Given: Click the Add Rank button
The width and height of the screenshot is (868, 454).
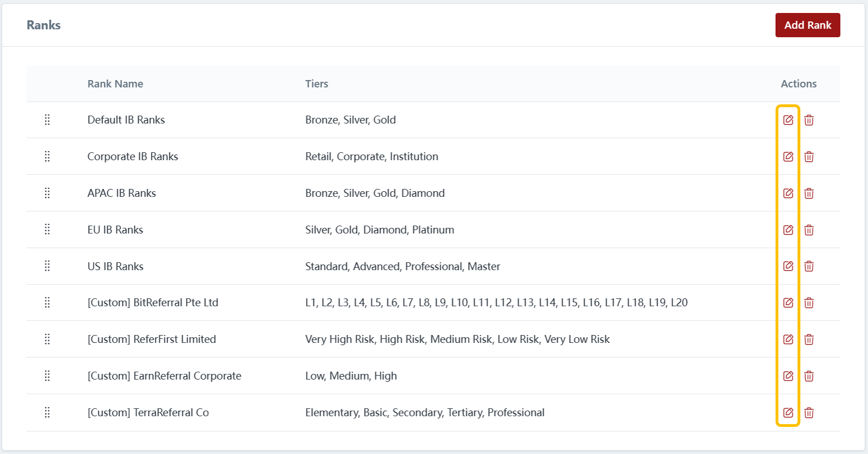Looking at the screenshot, I should click(808, 25).
